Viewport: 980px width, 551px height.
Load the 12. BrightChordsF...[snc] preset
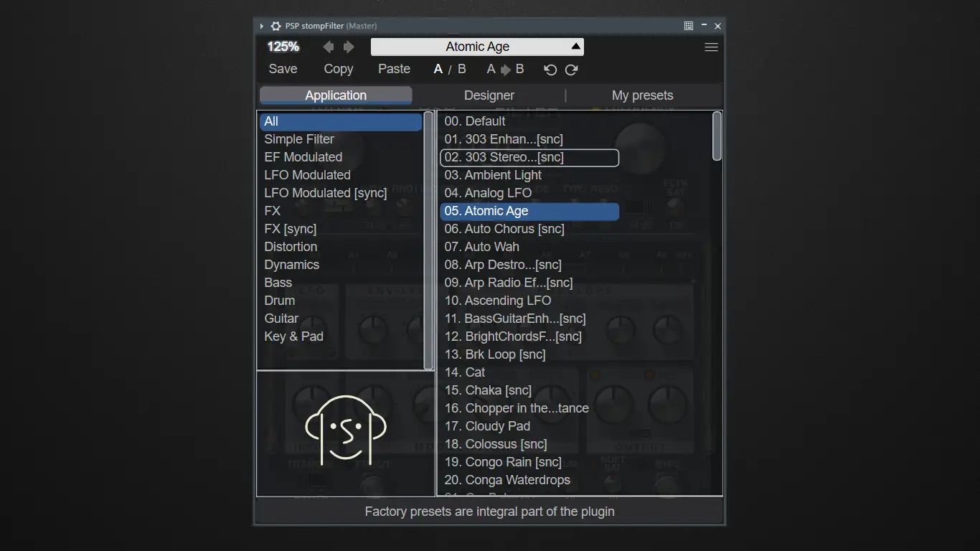[529, 336]
